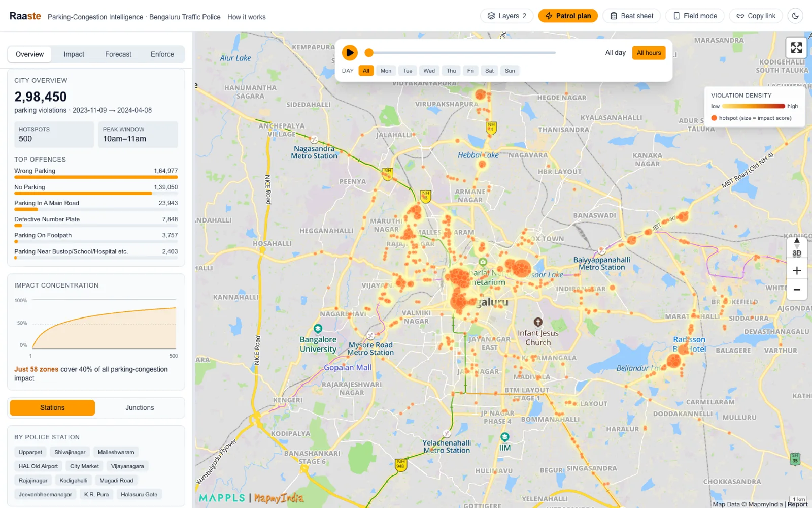Click Defective Number Plate row
Image resolution: width=812 pixels, height=508 pixels.
(x=96, y=221)
